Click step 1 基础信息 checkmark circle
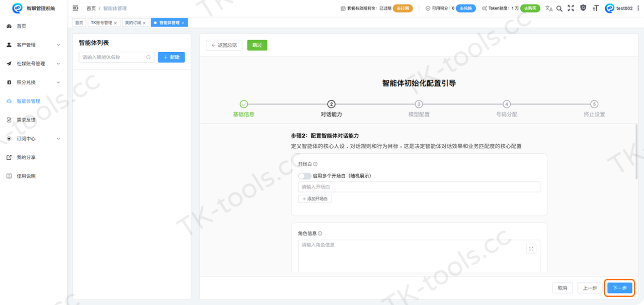Screen dimensions: 644x305 (x=244, y=104)
